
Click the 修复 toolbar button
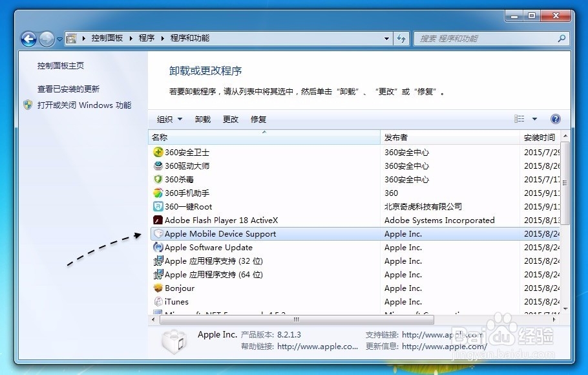point(258,120)
